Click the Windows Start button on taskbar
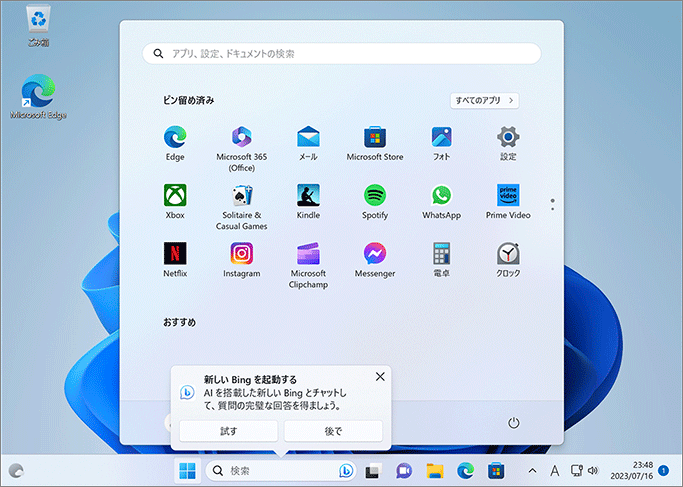 pos(187,471)
